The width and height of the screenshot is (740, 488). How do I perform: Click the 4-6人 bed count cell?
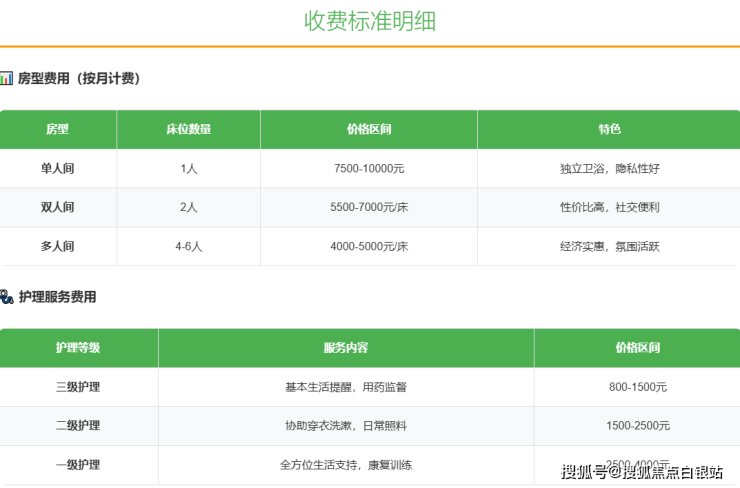tap(189, 246)
